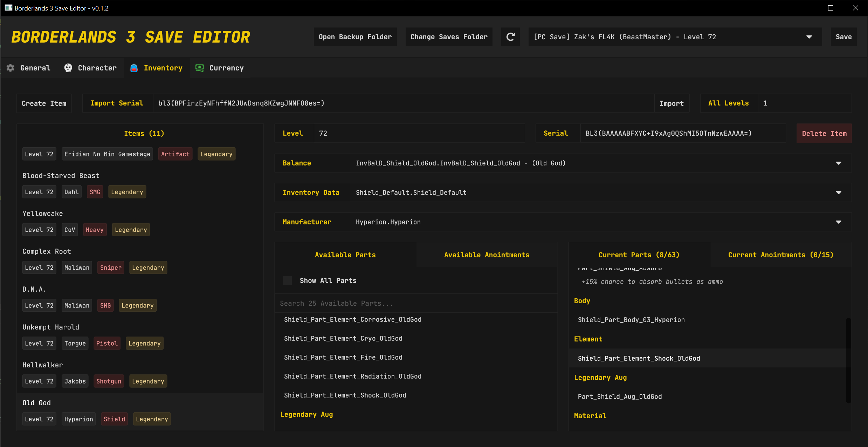The width and height of the screenshot is (868, 447).
Task: Click the Inventory helmet icon
Action: coord(134,68)
